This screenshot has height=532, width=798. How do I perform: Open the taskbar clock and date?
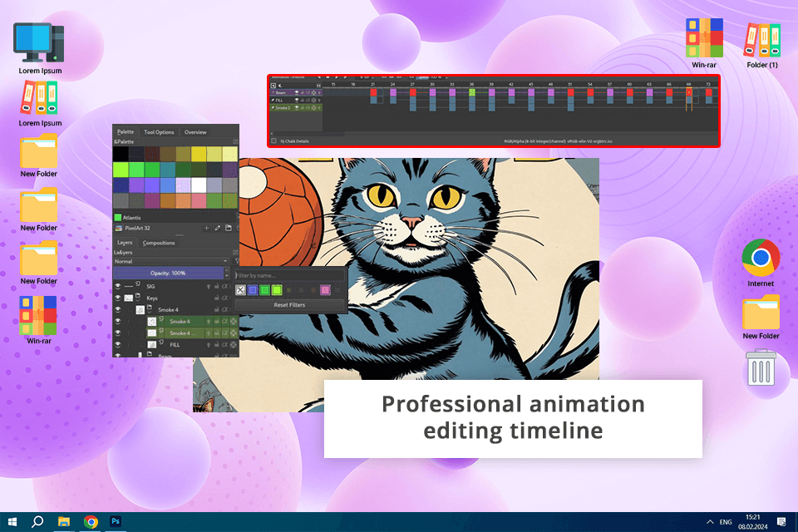tap(753, 522)
